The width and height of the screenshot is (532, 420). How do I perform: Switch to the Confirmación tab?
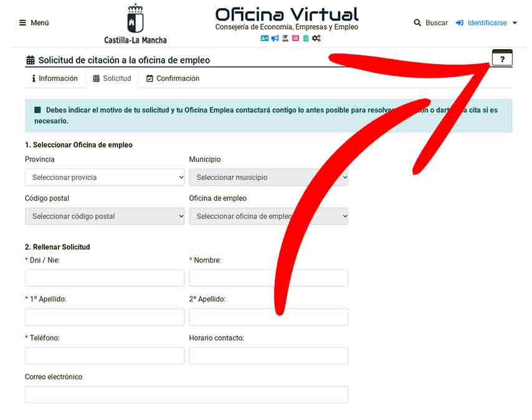(x=173, y=78)
